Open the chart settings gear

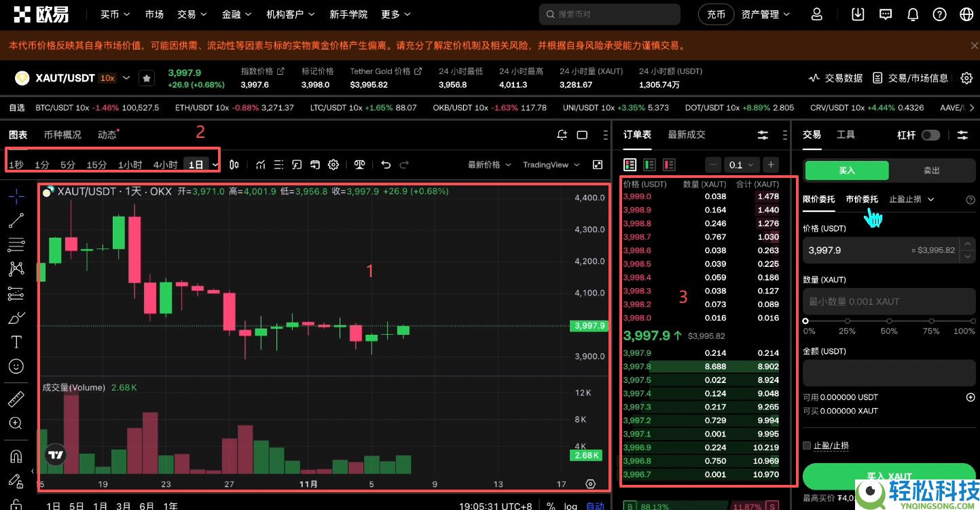(333, 164)
